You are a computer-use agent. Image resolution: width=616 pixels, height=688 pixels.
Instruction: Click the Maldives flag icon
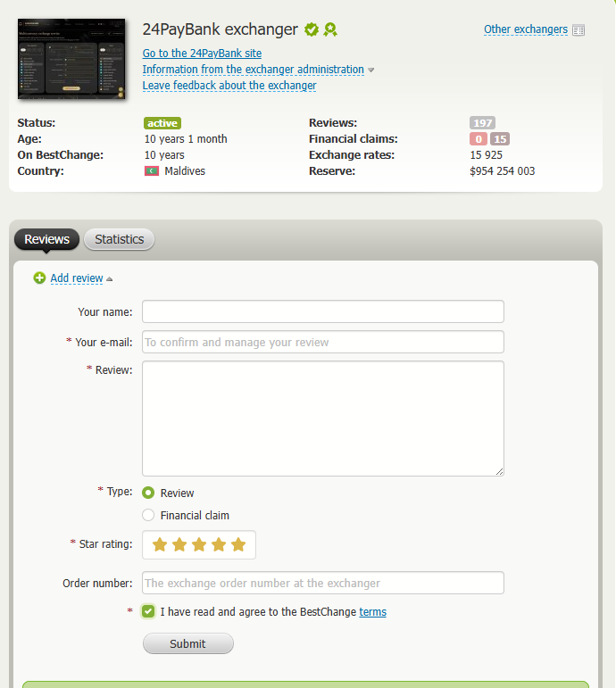coord(152,170)
